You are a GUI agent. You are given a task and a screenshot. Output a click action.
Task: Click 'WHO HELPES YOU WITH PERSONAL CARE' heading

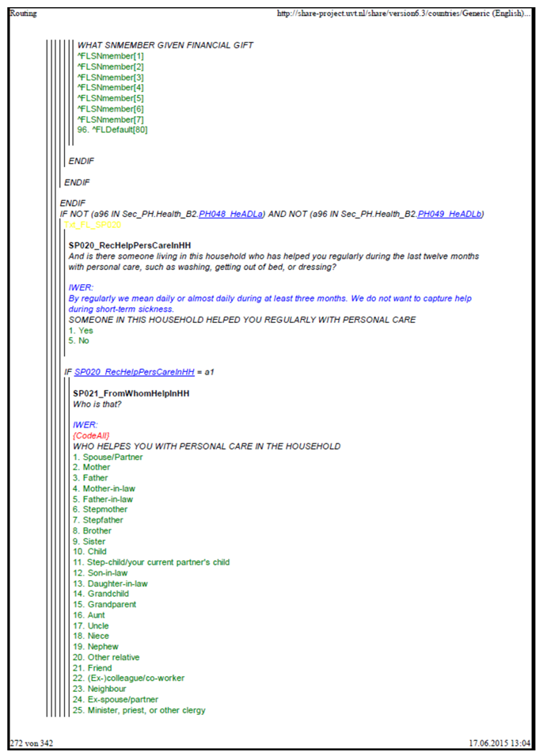point(207,446)
